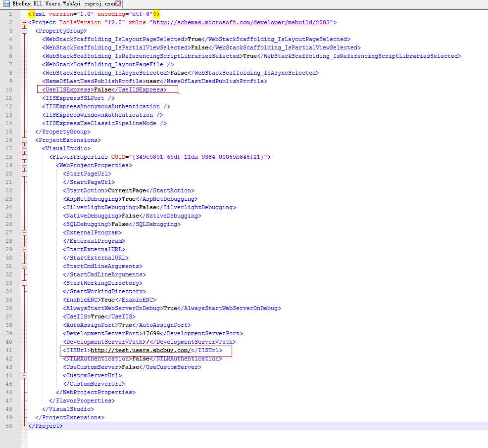Click the True value in AspNetDebugging

[129, 199]
